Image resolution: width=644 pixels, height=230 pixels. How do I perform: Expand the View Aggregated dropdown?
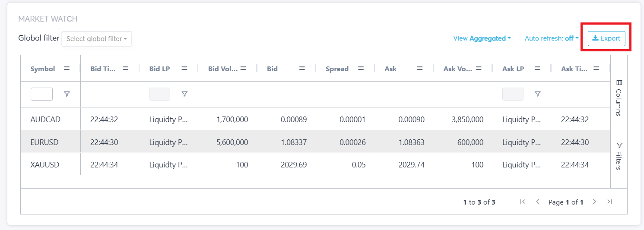(482, 38)
